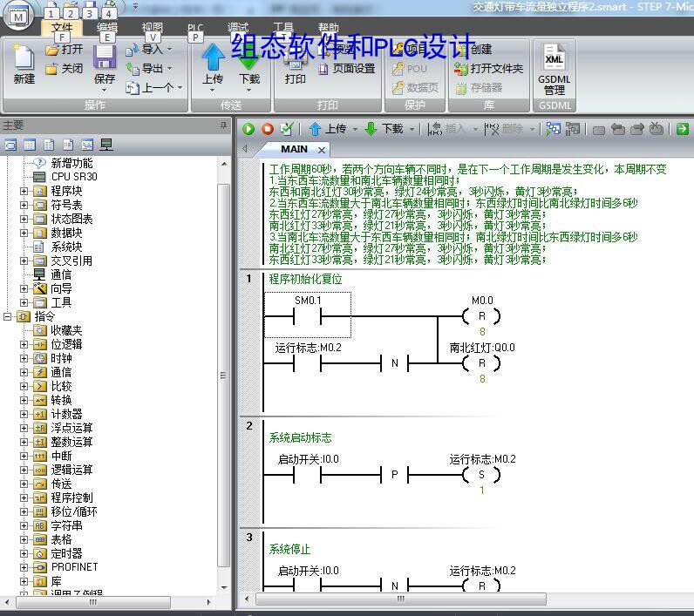The width and height of the screenshot is (694, 616).
Task: Expand the 计数器 instruction folder
Action: coord(24,415)
